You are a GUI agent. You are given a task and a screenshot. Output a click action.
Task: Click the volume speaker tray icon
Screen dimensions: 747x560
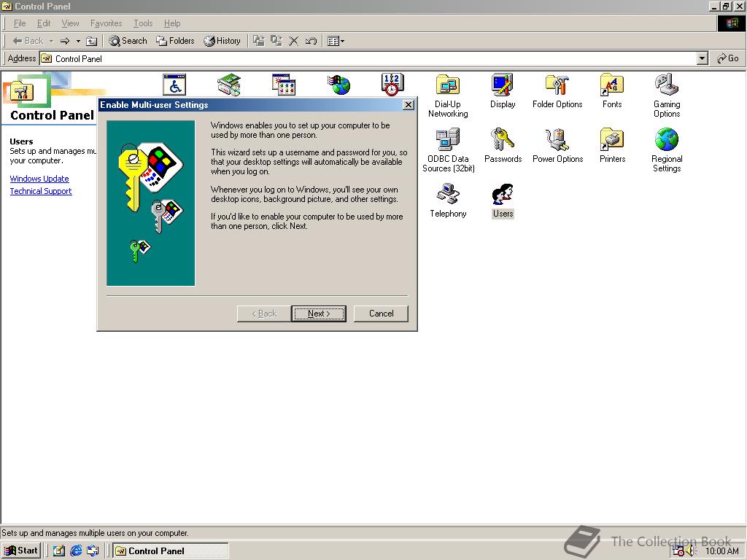[x=692, y=551]
